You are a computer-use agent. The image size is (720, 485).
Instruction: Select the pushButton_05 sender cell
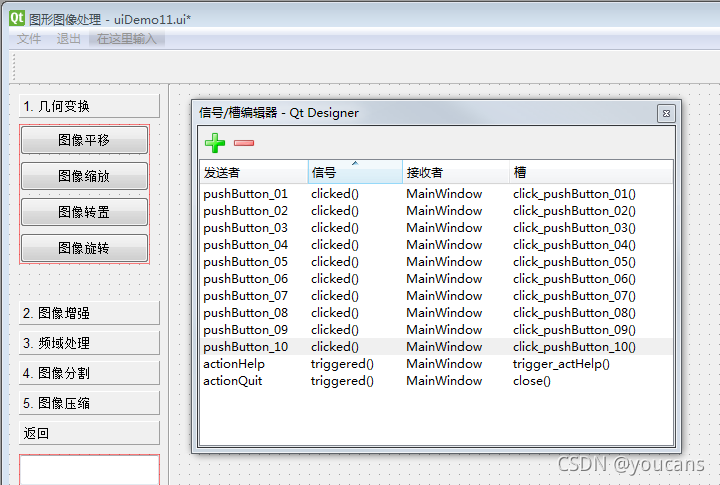[x=246, y=262]
